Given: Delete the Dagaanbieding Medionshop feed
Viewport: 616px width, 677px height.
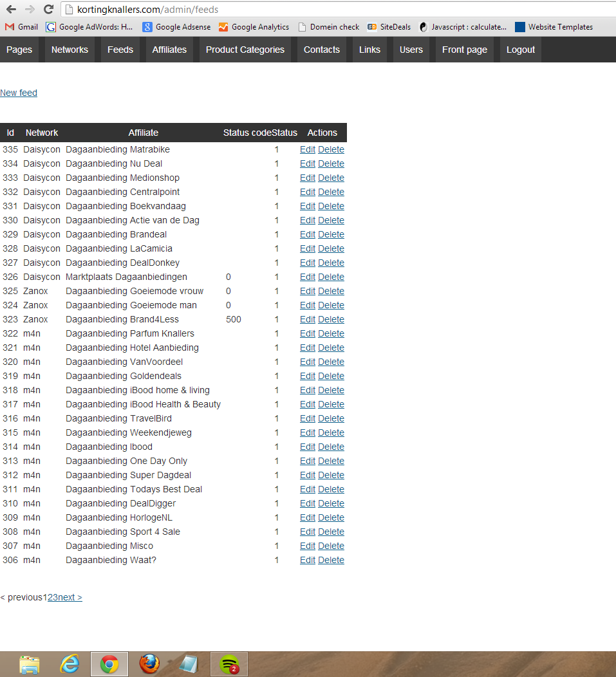Looking at the screenshot, I should pyautogui.click(x=331, y=178).
